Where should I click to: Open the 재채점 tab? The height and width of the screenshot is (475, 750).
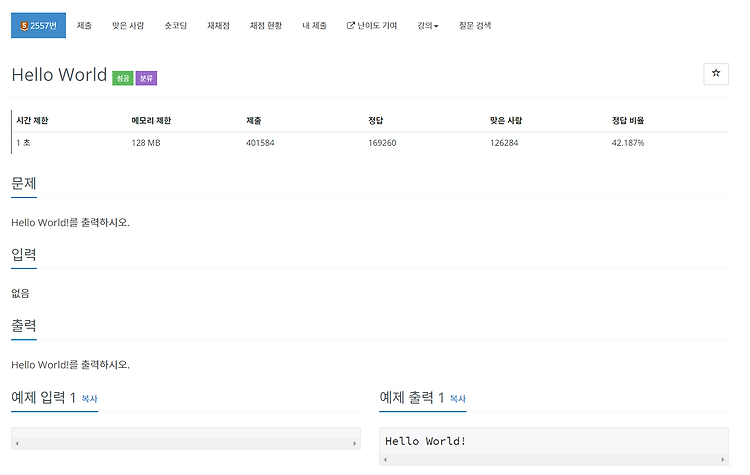click(218, 25)
